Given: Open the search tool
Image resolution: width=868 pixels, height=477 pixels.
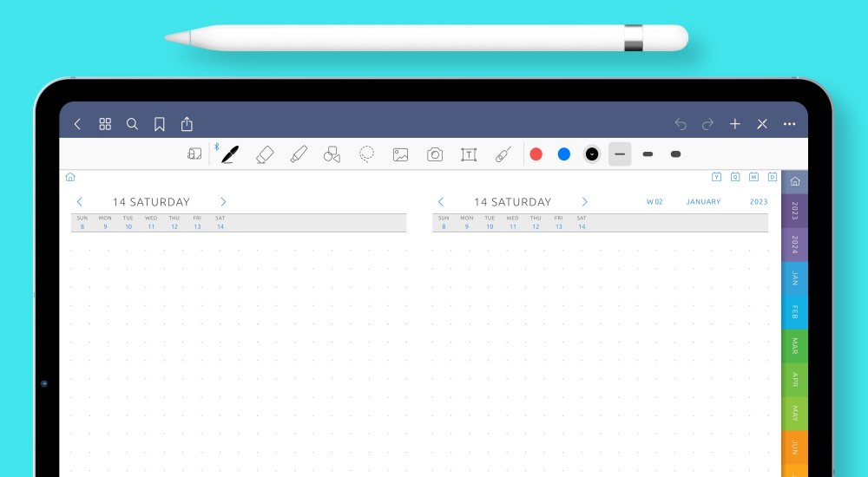Looking at the screenshot, I should (132, 124).
